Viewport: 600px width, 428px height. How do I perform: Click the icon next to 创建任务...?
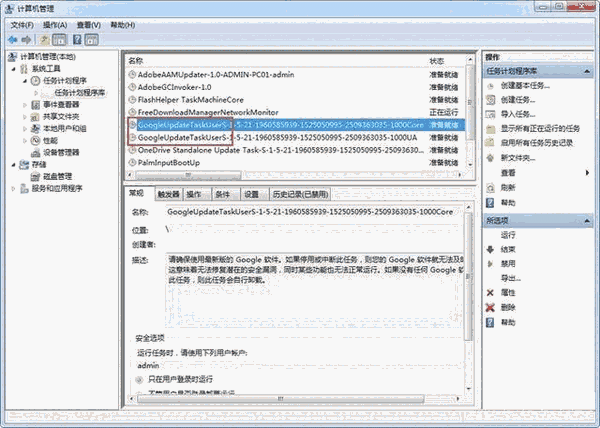point(491,100)
